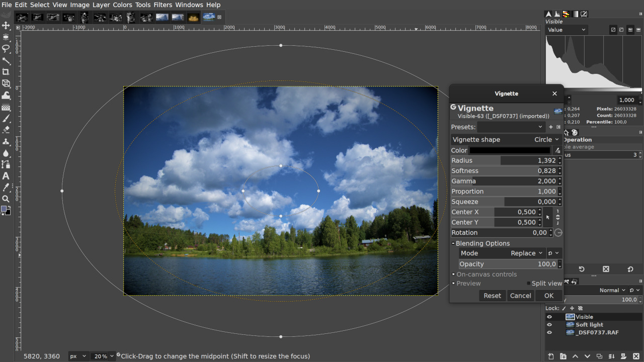Select the Crop tool
Viewport: 644px width, 362px height.
coord(7,71)
